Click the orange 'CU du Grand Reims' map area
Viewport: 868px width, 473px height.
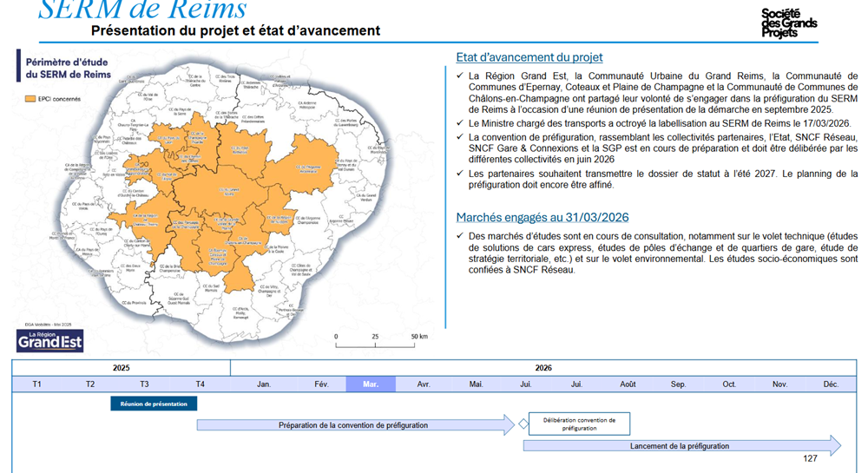click(x=228, y=191)
